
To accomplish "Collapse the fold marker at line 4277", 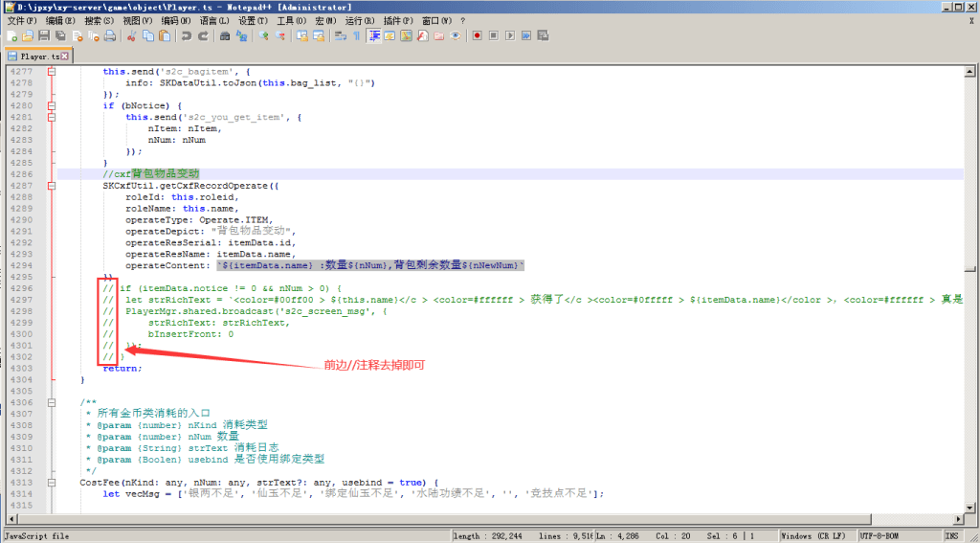I will [x=51, y=72].
